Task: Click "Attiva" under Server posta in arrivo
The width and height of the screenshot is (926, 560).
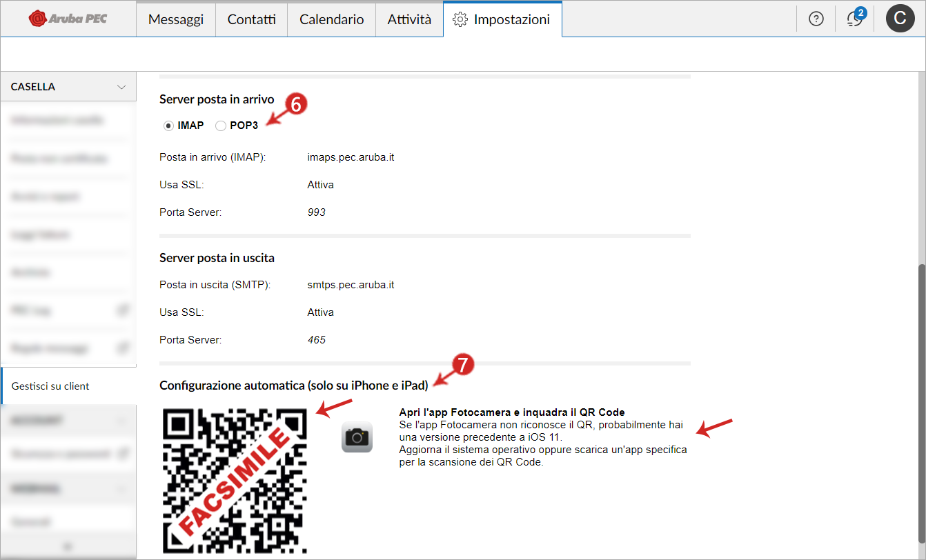Action: (320, 185)
